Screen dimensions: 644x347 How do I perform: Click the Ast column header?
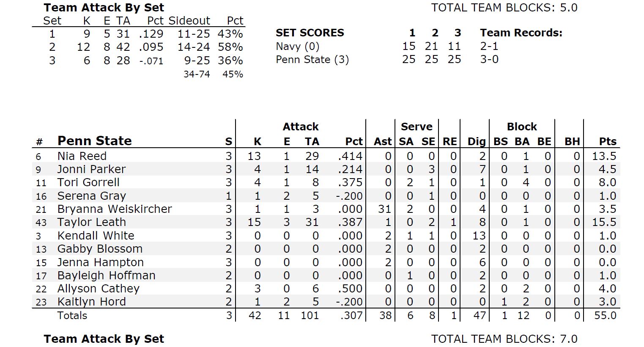tap(383, 142)
